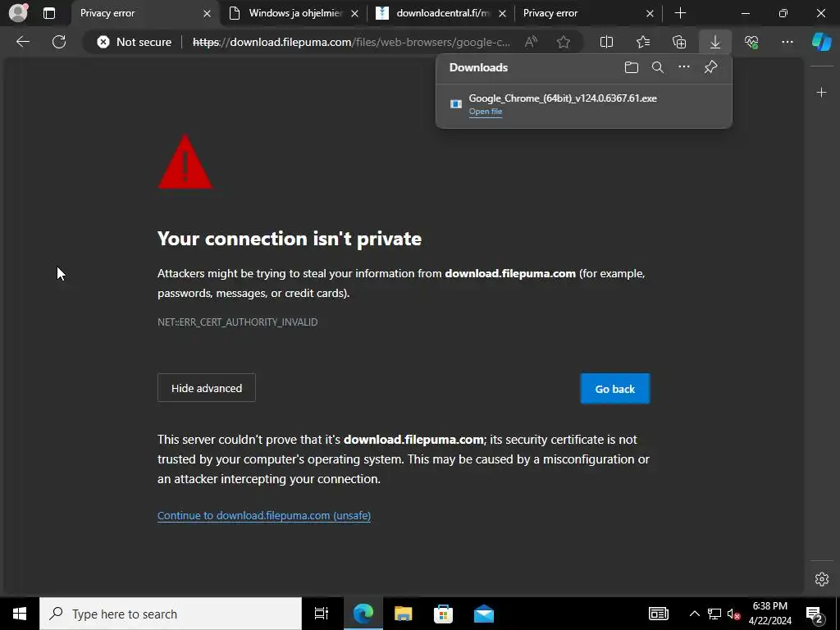The width and height of the screenshot is (840, 630).
Task: Switch to Windows ja ohjelmien tab
Action: [295, 13]
